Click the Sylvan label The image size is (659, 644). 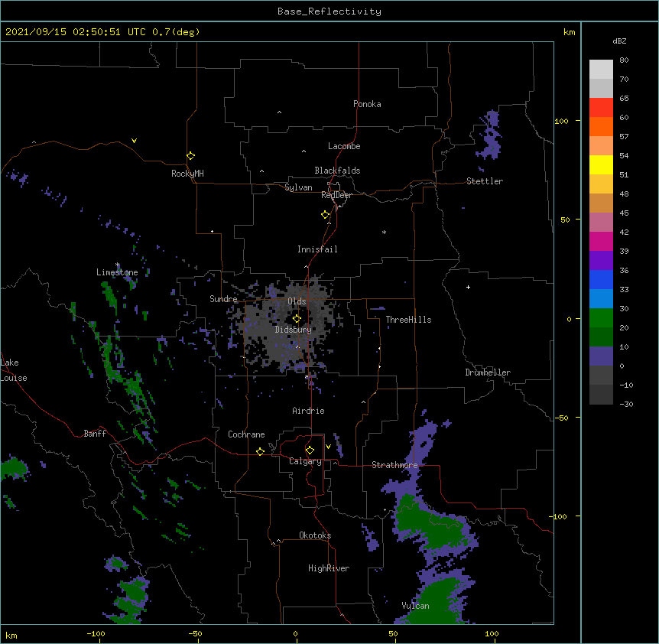tap(298, 187)
